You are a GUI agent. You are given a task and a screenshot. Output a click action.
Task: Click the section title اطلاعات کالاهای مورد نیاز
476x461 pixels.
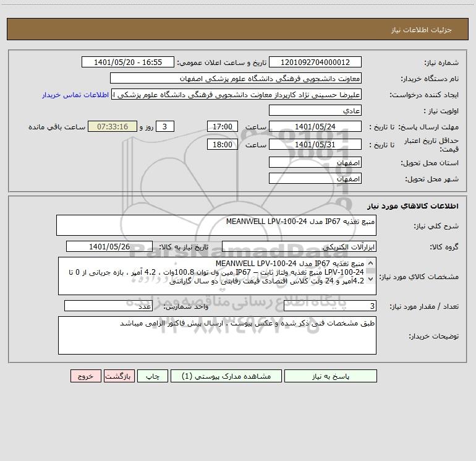(x=413, y=206)
